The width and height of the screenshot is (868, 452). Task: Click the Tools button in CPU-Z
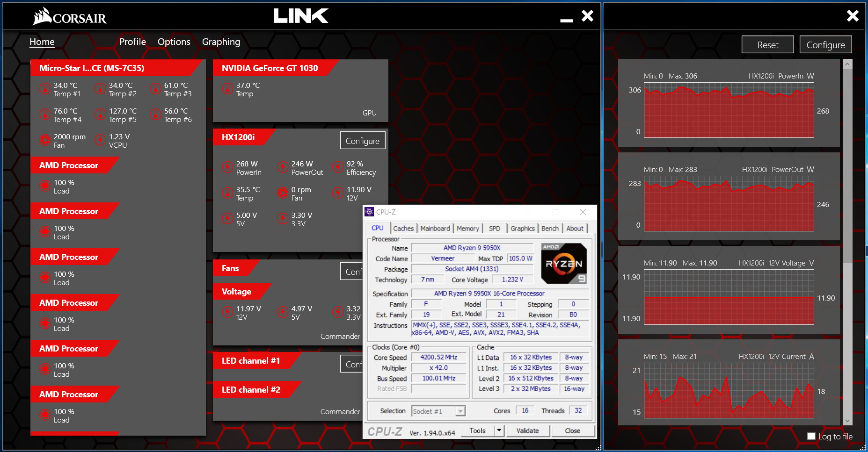478,430
